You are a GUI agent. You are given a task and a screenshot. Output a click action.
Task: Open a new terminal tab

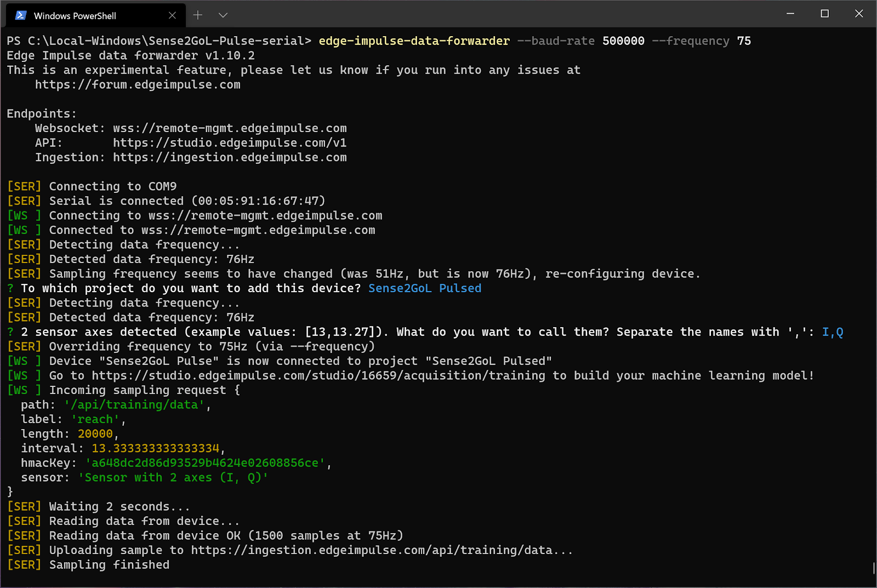click(x=198, y=15)
